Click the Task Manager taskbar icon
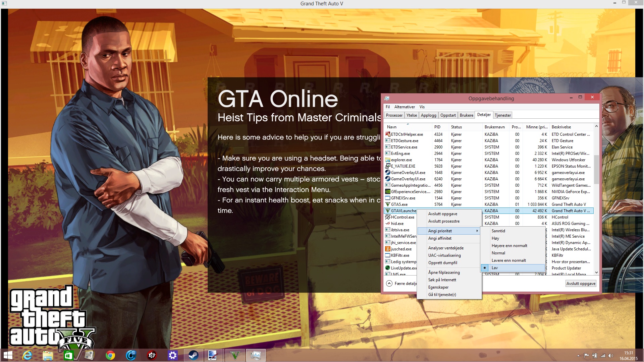The width and height of the screenshot is (644, 362). pos(256,355)
